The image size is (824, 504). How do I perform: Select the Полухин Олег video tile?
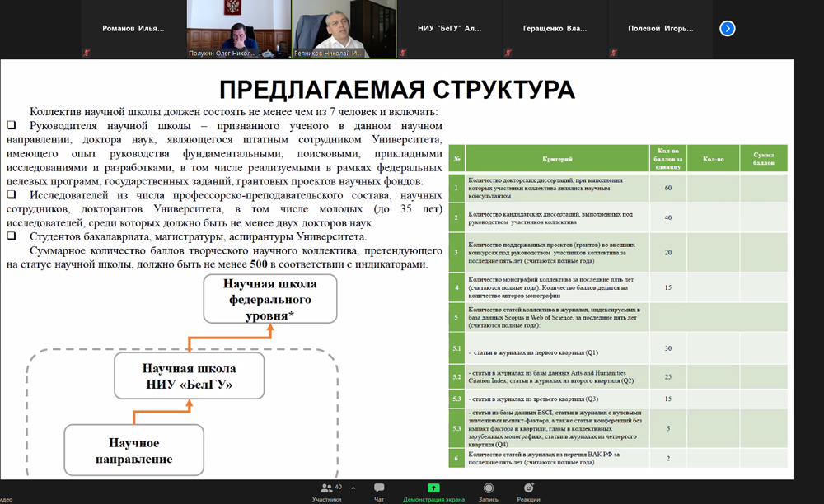point(237,28)
